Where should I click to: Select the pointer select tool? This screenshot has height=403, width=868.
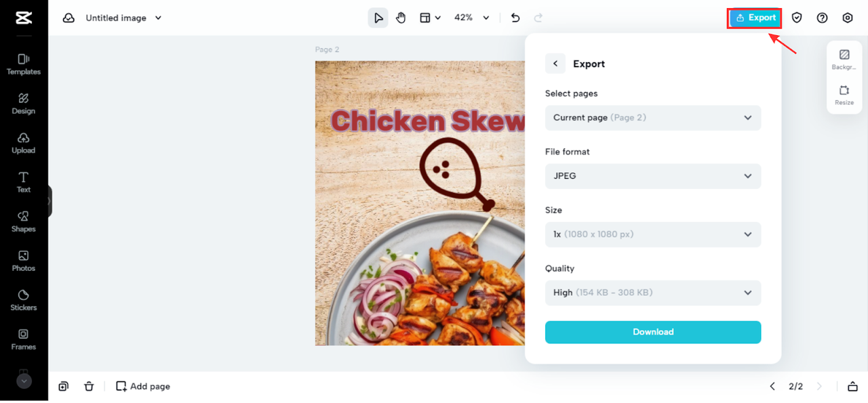378,18
